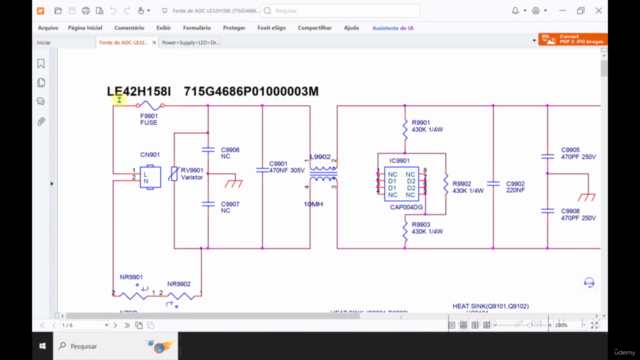Click the taskbar search highlight illustration
The image size is (640, 360).
[x=160, y=346]
